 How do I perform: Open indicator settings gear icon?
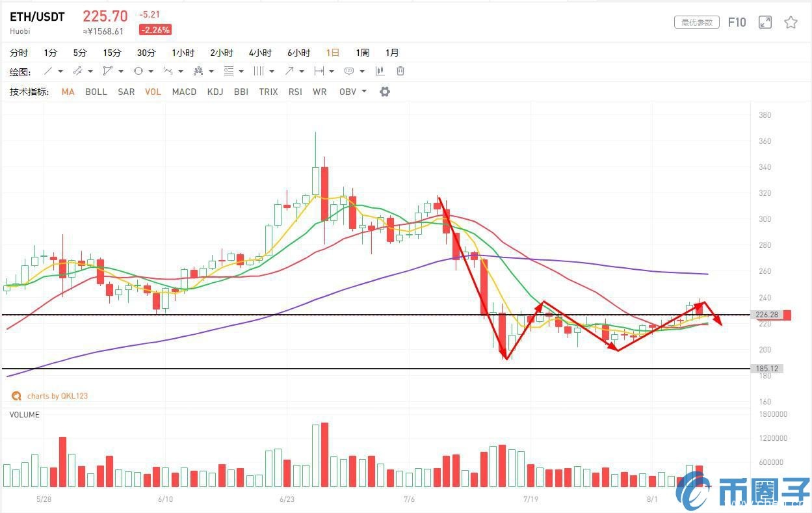click(384, 92)
